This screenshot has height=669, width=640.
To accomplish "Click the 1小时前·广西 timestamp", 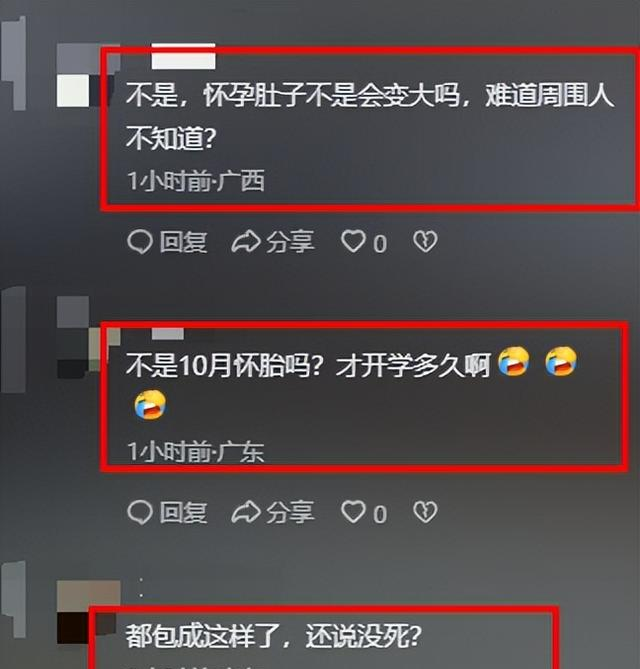I will [x=196, y=181].
